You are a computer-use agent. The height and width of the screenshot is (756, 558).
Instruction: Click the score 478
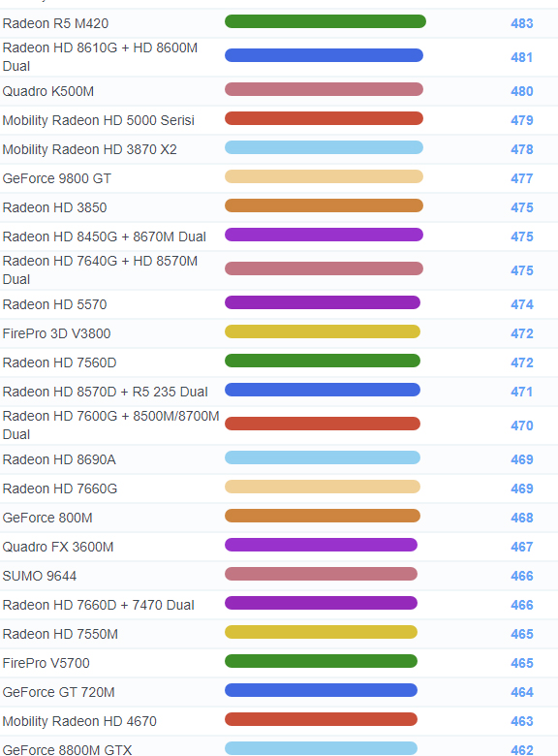(x=522, y=149)
